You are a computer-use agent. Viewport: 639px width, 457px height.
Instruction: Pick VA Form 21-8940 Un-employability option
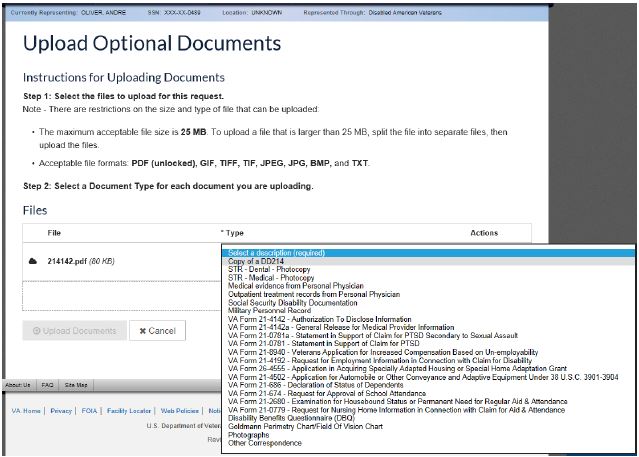428,352
